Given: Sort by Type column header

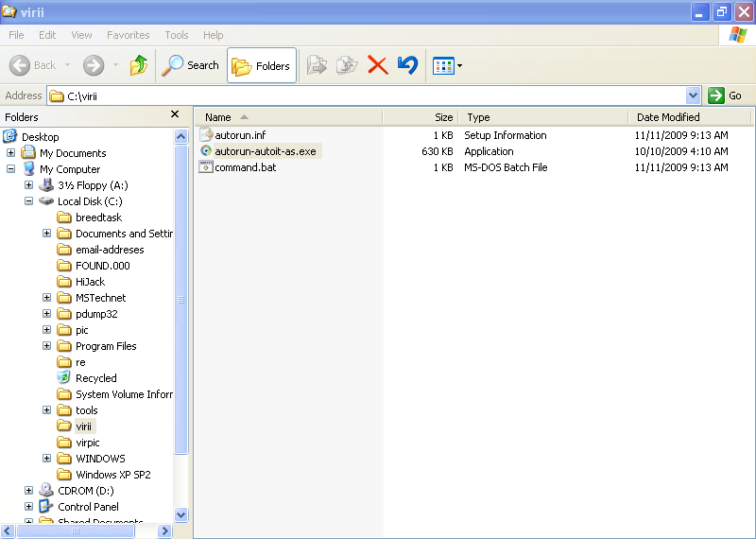Looking at the screenshot, I should 543,117.
